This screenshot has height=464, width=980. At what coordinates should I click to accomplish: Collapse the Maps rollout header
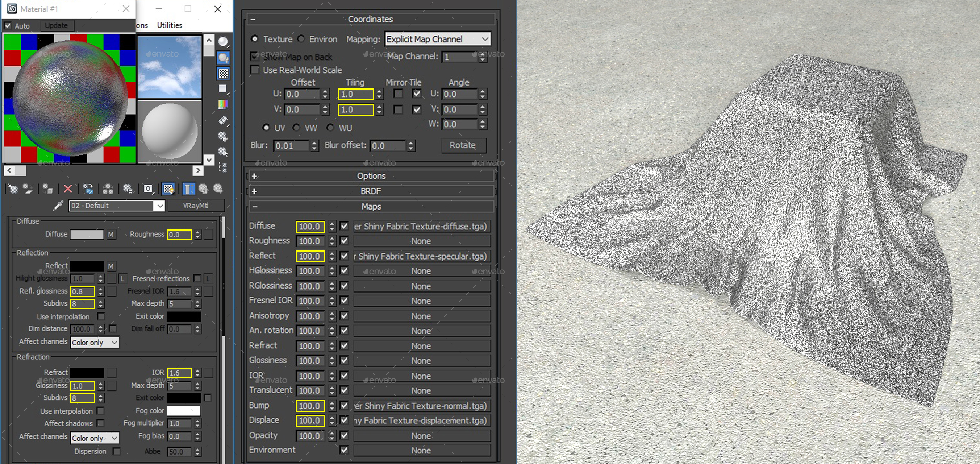click(x=371, y=207)
